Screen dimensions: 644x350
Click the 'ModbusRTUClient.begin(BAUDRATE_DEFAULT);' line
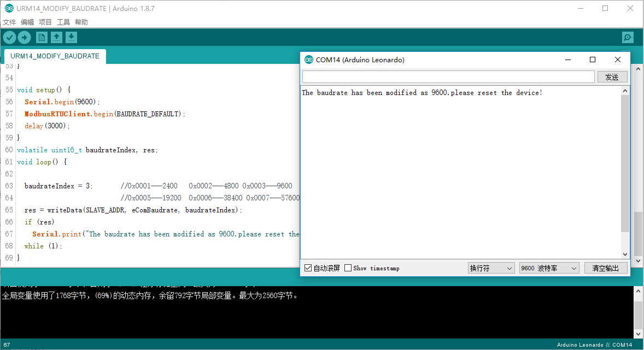(105, 114)
